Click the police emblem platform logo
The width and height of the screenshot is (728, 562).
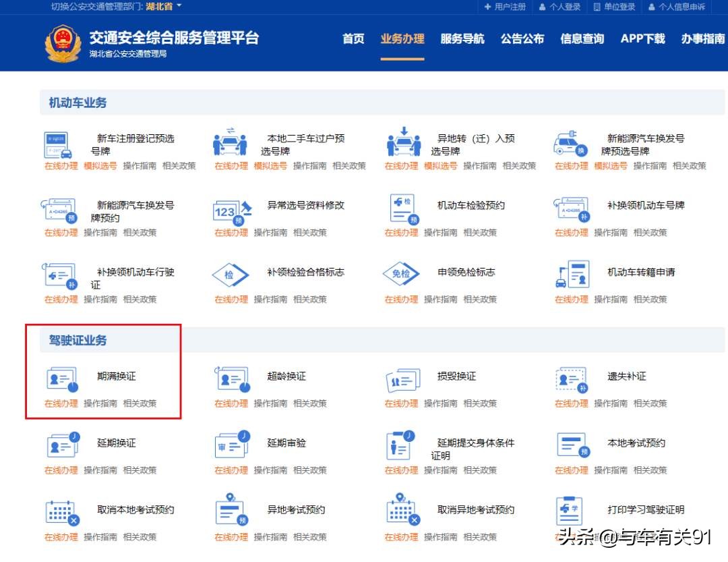[61, 41]
